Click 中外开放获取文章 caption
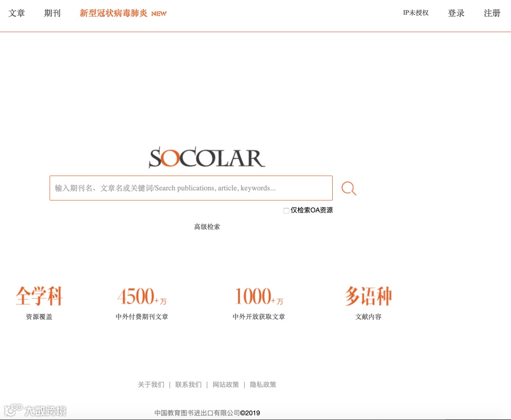This screenshot has width=511, height=420. point(259,317)
